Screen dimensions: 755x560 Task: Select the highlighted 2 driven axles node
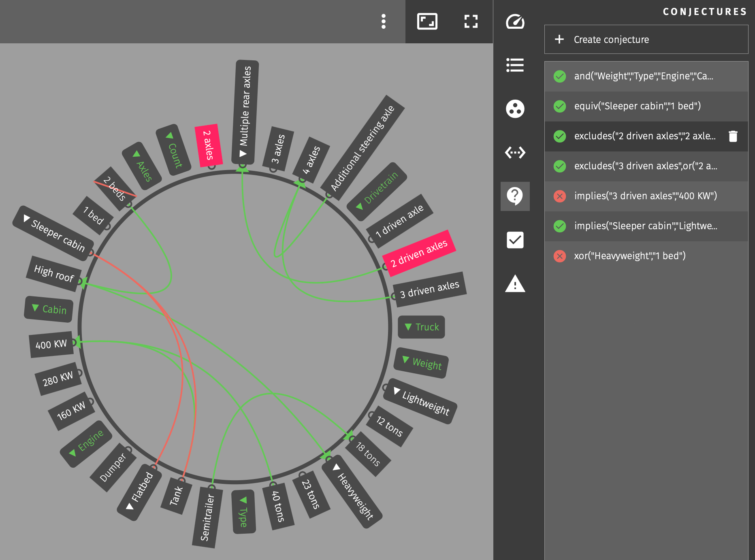[x=419, y=253]
